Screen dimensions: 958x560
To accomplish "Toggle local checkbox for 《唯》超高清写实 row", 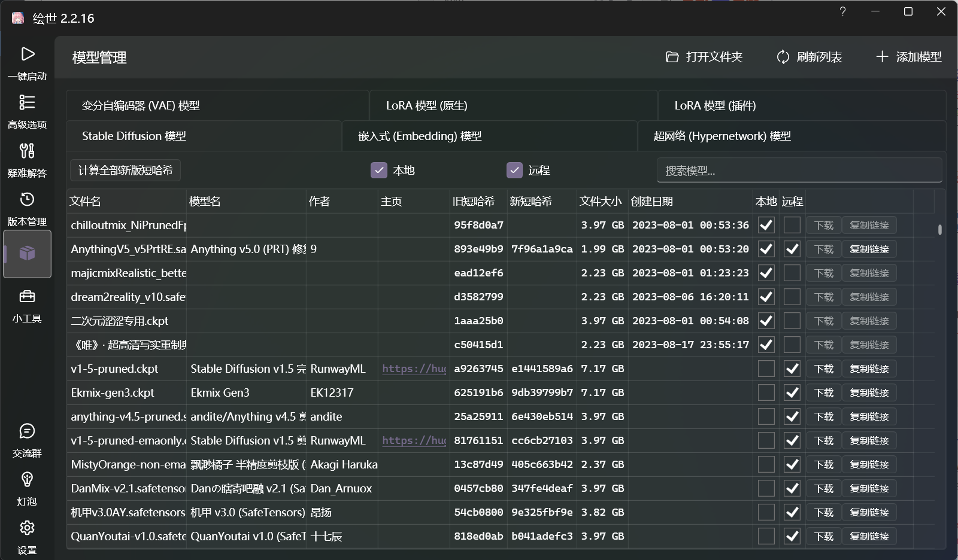I will click(x=766, y=345).
